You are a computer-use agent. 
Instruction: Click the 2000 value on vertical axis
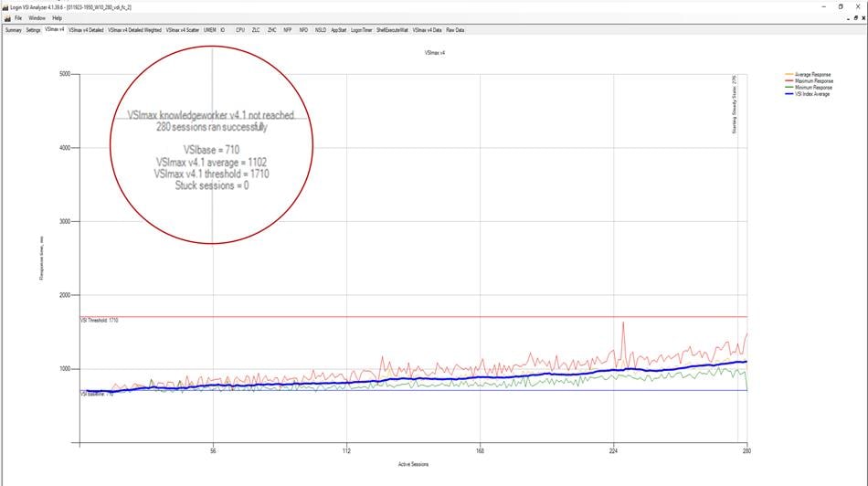coord(65,295)
